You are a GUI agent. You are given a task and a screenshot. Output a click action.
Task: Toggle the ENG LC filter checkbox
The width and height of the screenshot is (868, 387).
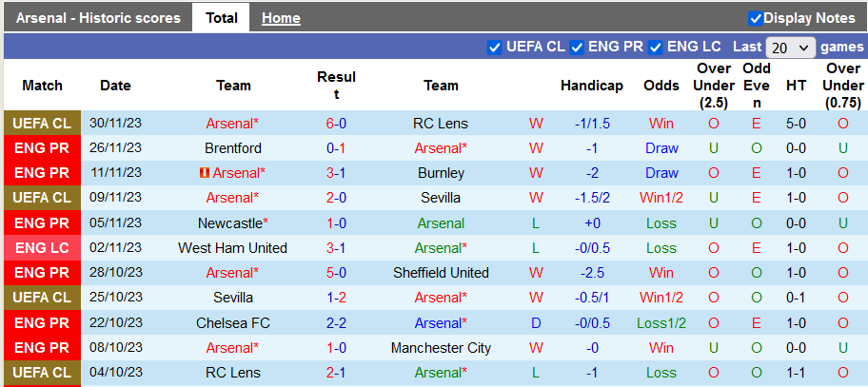coord(656,47)
